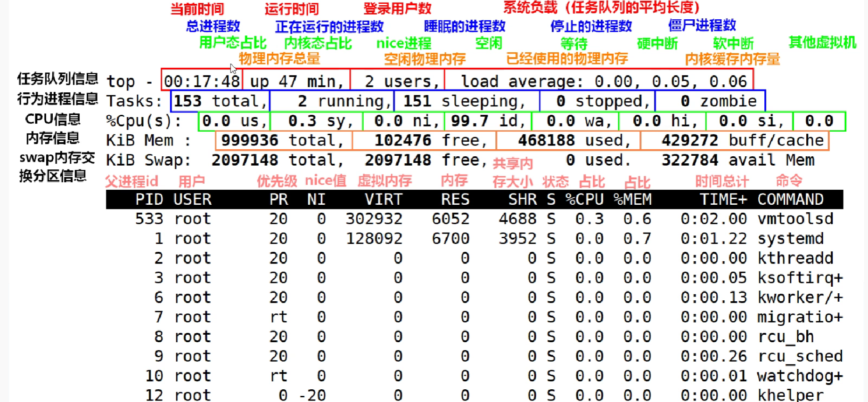The width and height of the screenshot is (868, 402).
Task: Select the USER column header
Action: [x=192, y=200]
